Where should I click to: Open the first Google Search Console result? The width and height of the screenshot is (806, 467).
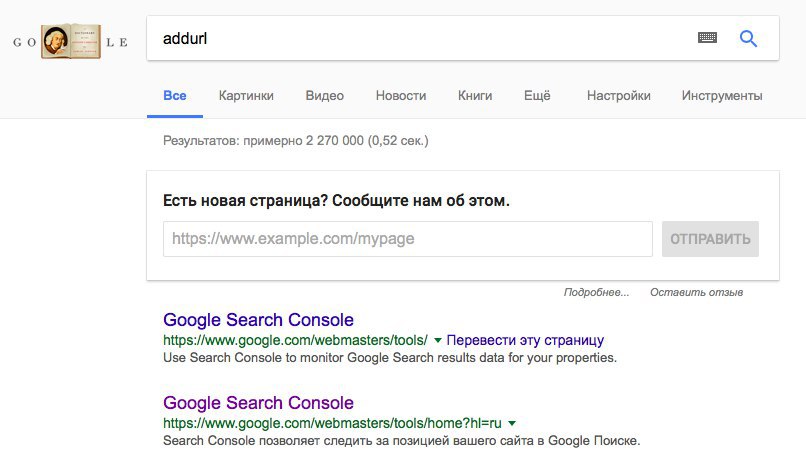click(258, 320)
